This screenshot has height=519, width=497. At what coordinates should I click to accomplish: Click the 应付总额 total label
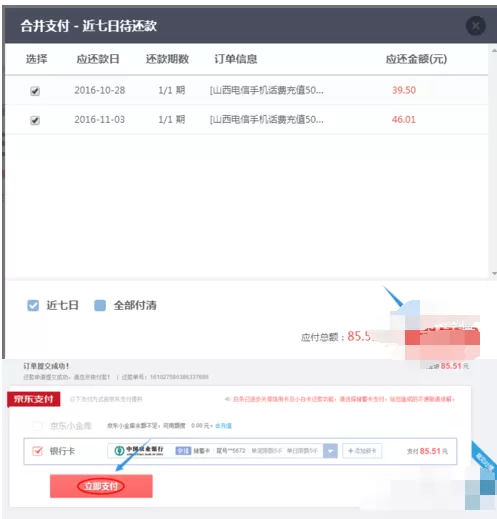322,337
